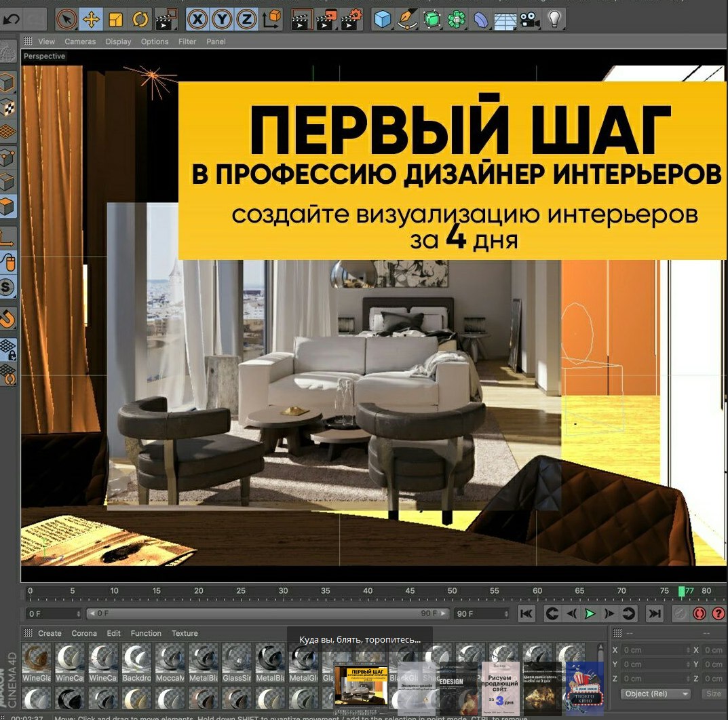Jump to previous keyframe

point(552,613)
